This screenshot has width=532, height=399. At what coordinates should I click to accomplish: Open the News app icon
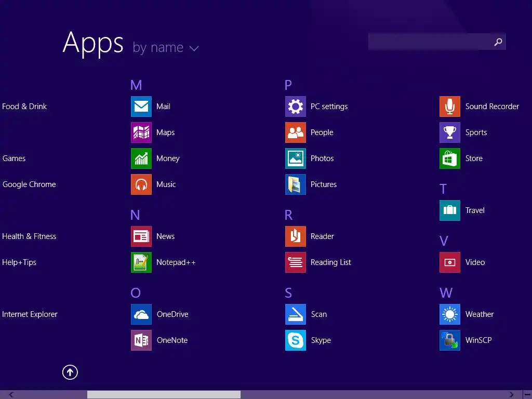coord(141,236)
